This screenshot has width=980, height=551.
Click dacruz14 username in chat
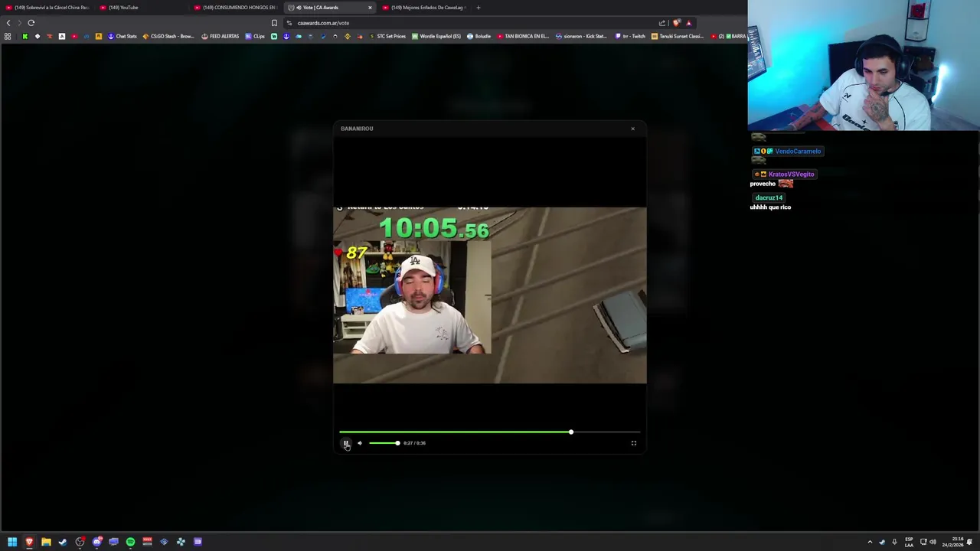point(769,197)
